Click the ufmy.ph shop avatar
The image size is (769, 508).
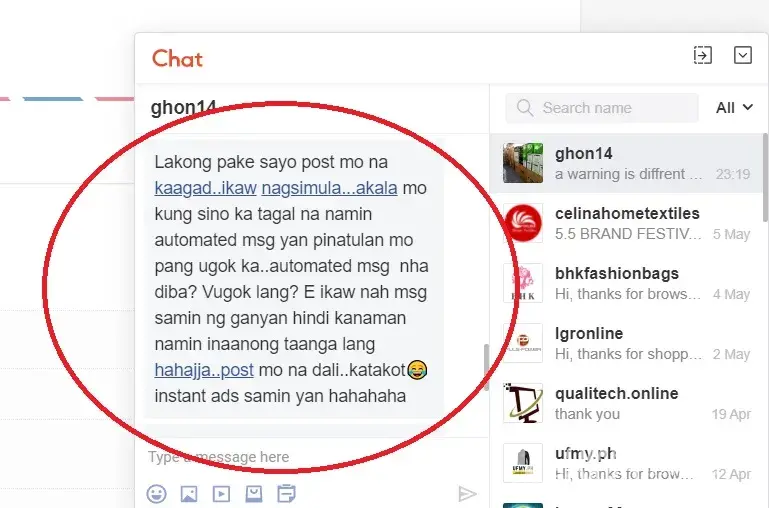coord(523,463)
